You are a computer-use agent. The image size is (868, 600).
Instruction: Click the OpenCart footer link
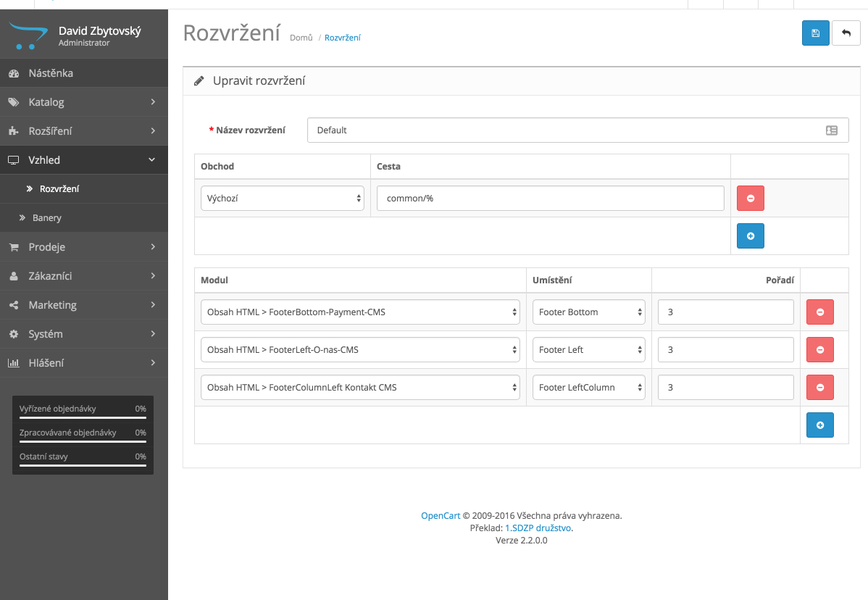(x=440, y=515)
